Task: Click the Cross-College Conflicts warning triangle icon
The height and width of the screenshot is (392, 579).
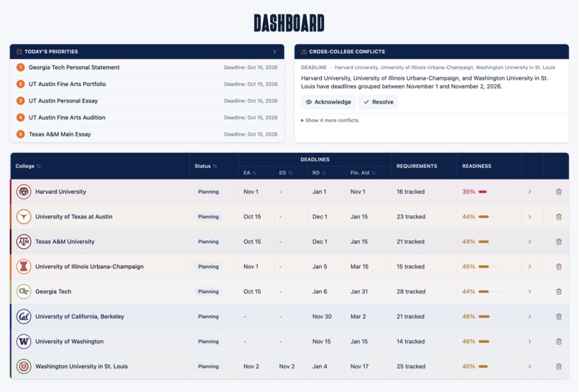Action: (x=304, y=52)
